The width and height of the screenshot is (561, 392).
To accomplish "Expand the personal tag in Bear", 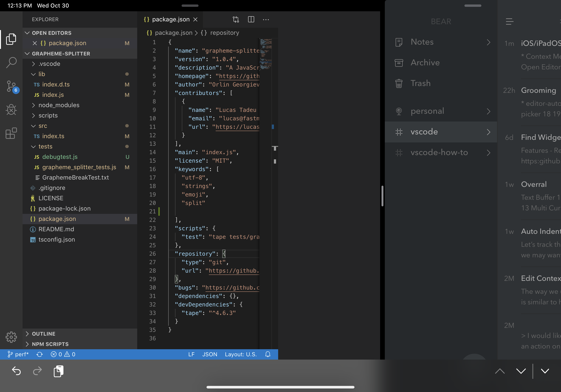I will 488,111.
